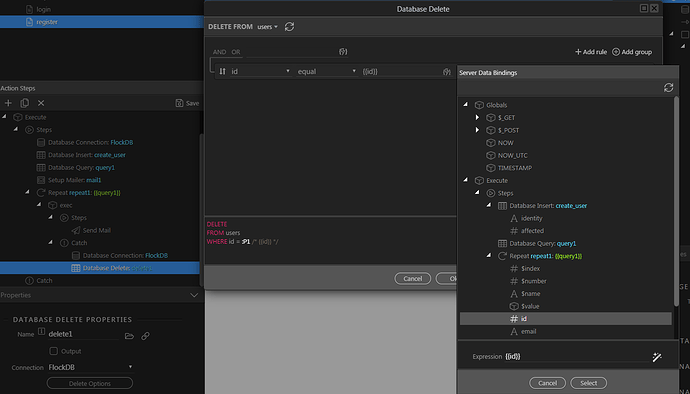Click the delete1 Name input field
Screen dimensions: 690x394
[x=83, y=334]
